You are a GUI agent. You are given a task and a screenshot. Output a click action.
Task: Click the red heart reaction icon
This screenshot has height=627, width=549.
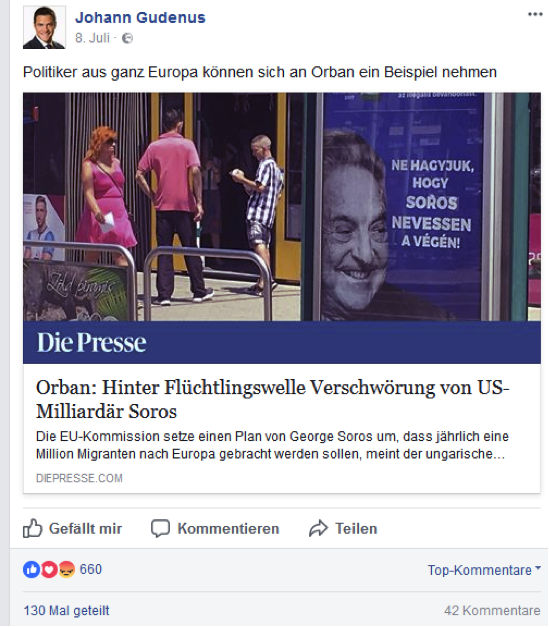tap(49, 569)
